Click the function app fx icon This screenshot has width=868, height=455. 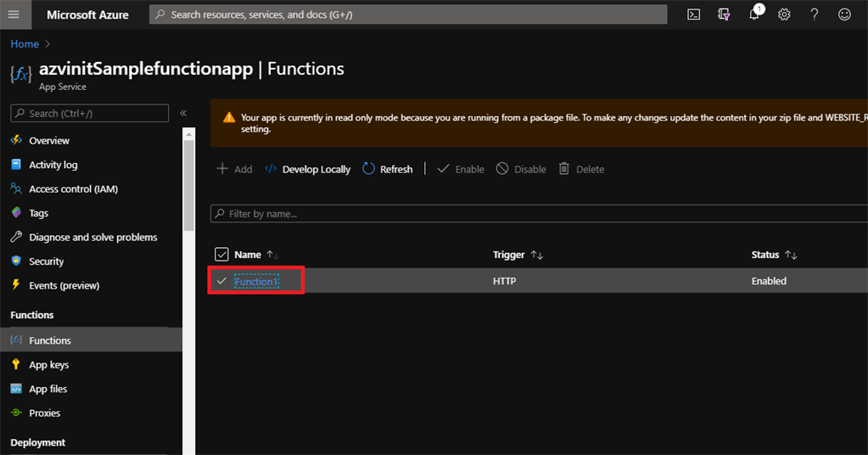click(21, 74)
